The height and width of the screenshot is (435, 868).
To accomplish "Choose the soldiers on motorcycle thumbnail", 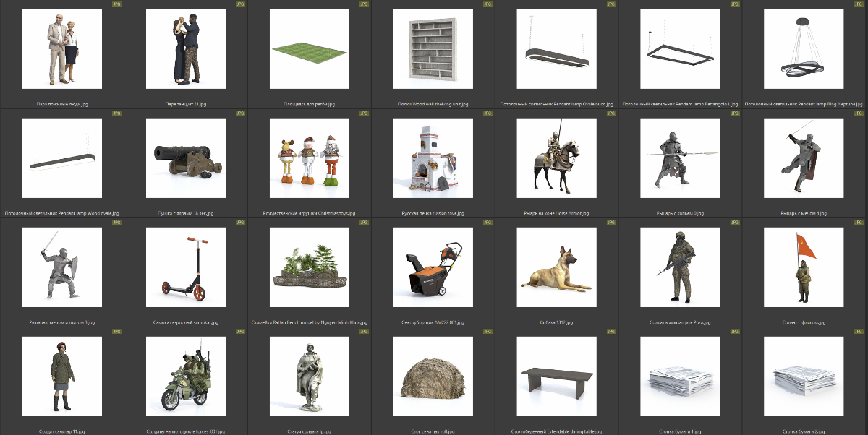I will [186, 376].
